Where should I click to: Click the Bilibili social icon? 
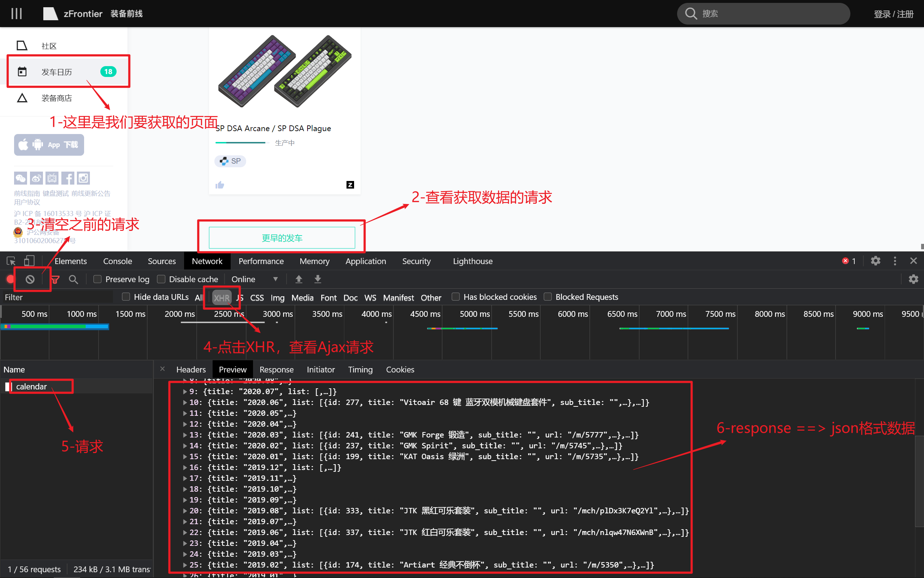click(x=52, y=178)
